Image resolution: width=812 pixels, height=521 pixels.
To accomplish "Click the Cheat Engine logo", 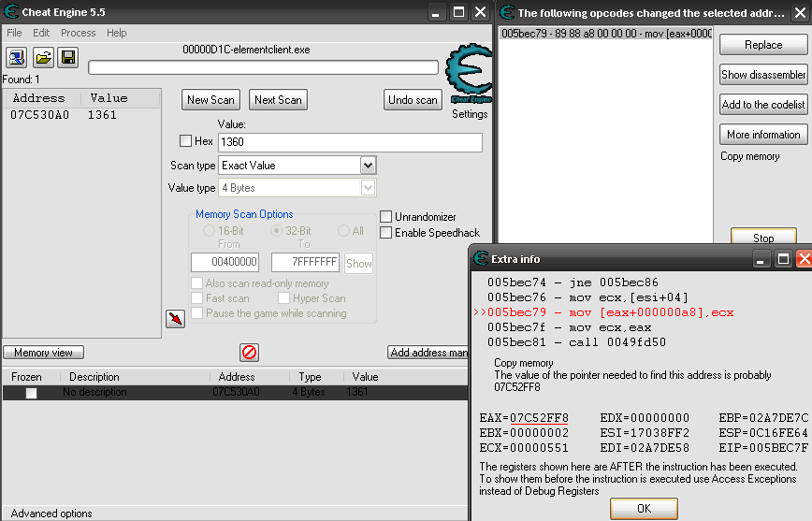I will (469, 77).
